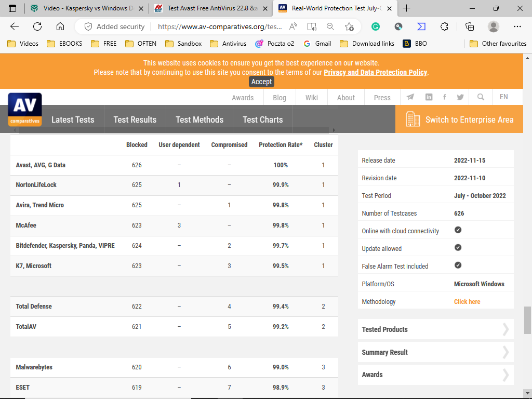Click the Update allowed checkmark

[x=458, y=248]
